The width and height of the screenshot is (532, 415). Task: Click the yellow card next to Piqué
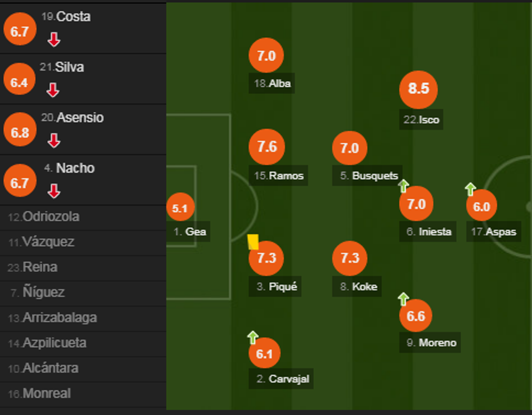click(253, 241)
